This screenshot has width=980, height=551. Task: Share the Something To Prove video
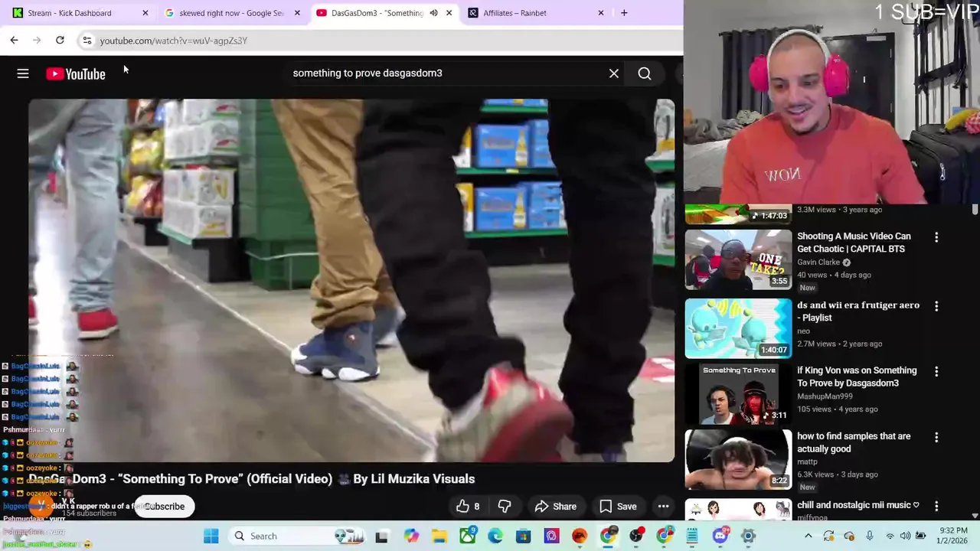(x=556, y=506)
